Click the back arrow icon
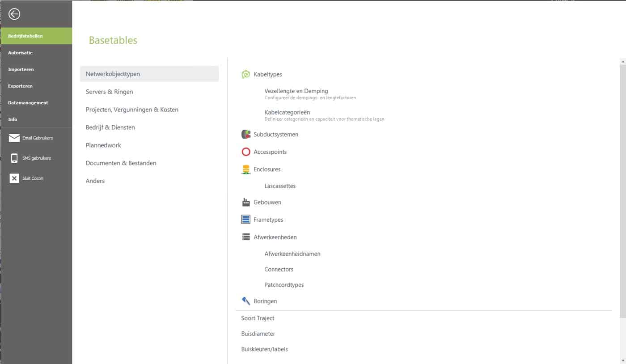Screen dimensions: 626x364 tap(14, 14)
